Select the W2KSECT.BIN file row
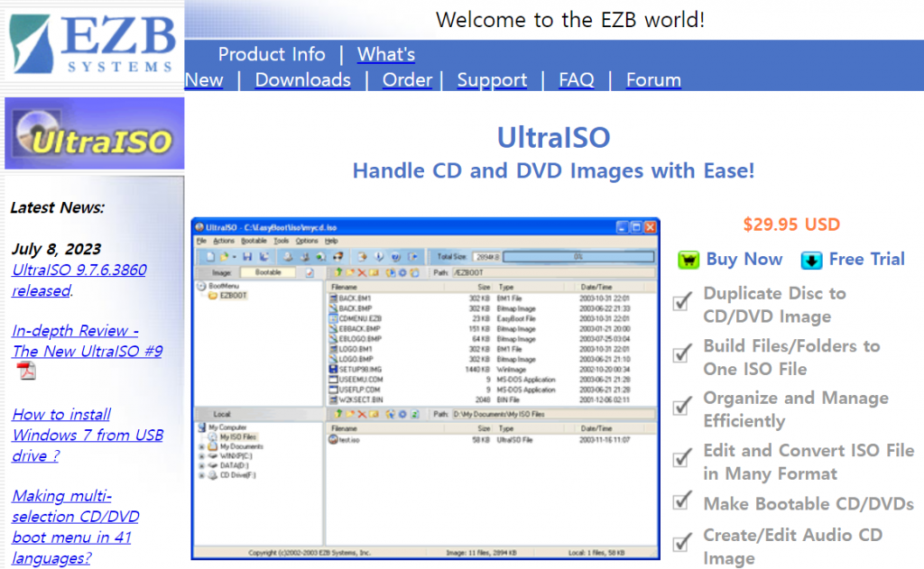This screenshot has height=569, width=924. pyautogui.click(x=490, y=400)
